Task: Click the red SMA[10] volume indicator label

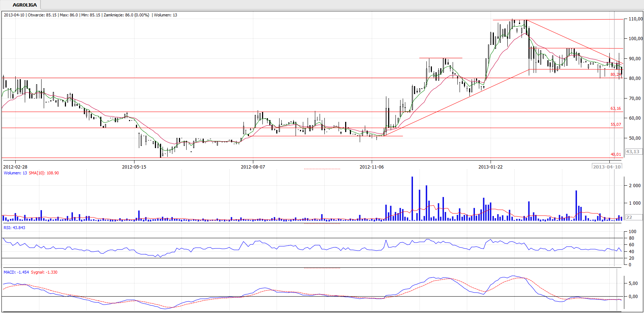Action: tap(44, 173)
